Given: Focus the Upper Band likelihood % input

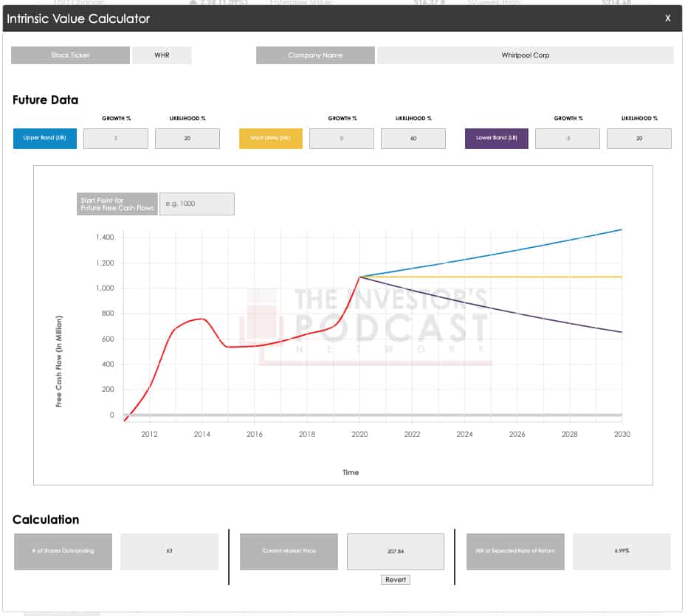Looking at the screenshot, I should (187, 139).
